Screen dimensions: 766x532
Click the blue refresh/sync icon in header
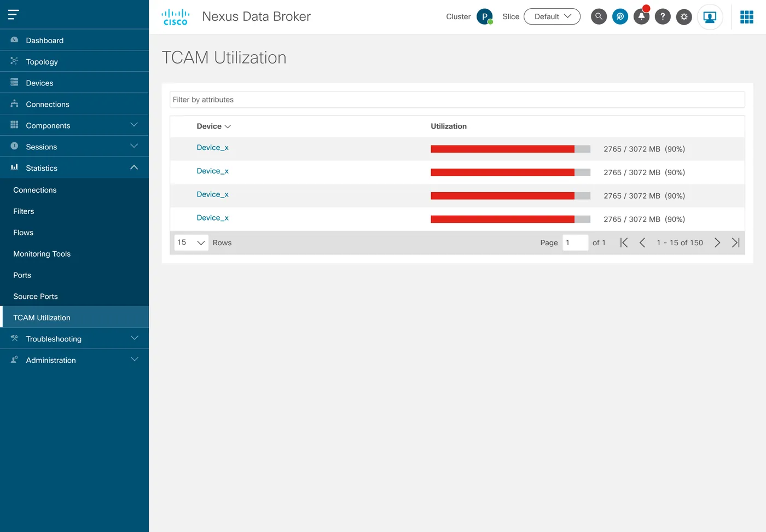(x=620, y=16)
